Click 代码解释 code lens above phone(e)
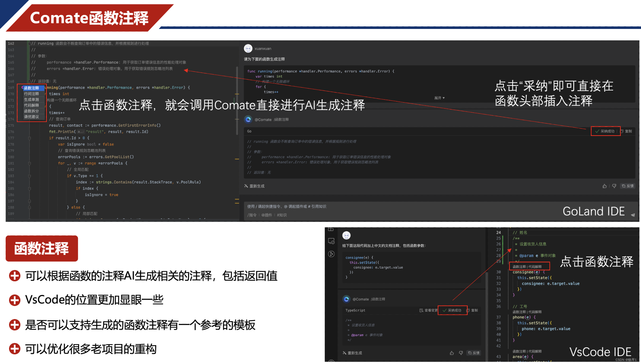 [535, 312]
